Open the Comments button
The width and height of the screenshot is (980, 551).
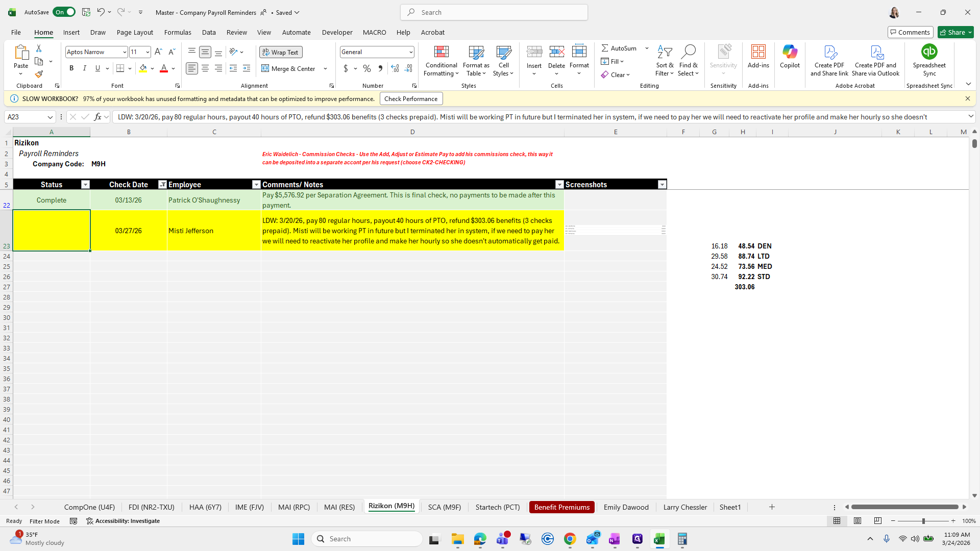[910, 32]
